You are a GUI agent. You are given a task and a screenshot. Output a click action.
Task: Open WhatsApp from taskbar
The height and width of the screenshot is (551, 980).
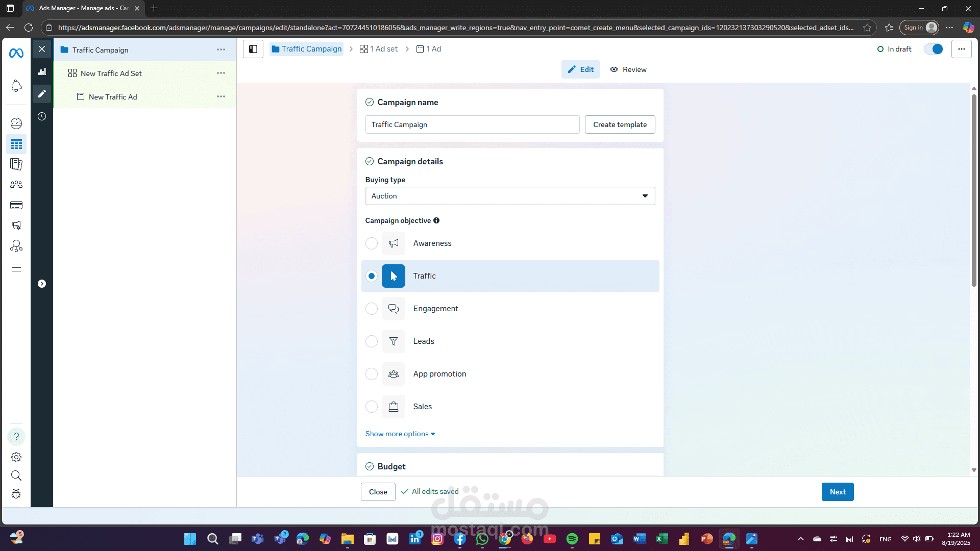coord(482,539)
